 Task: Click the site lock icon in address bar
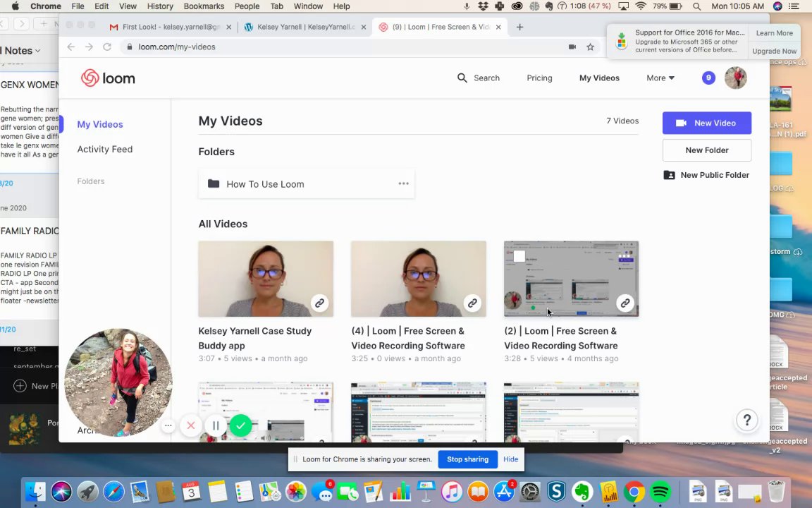pyautogui.click(x=130, y=47)
